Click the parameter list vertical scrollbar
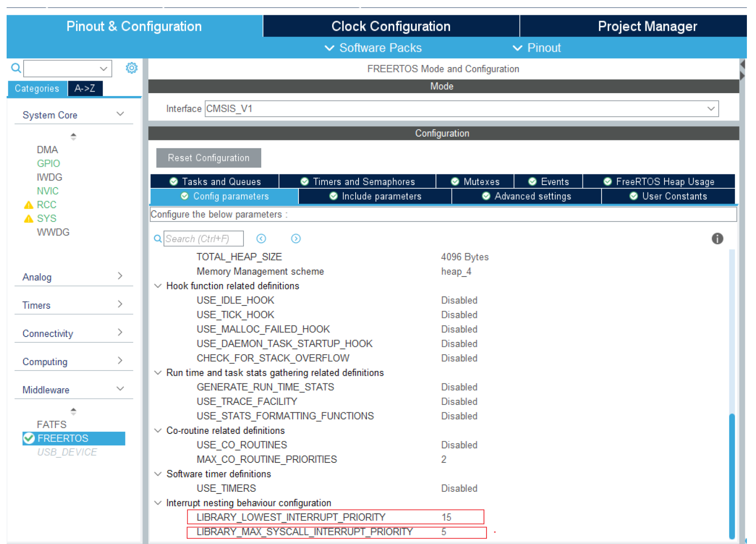The height and width of the screenshot is (544, 756). pos(732,476)
